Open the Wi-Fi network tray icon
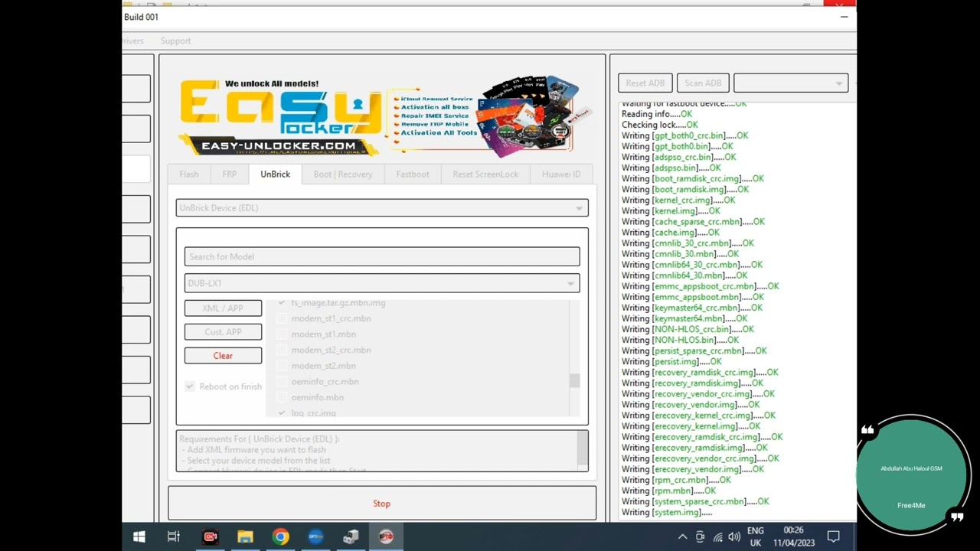Image resolution: width=980 pixels, height=551 pixels. [x=717, y=537]
